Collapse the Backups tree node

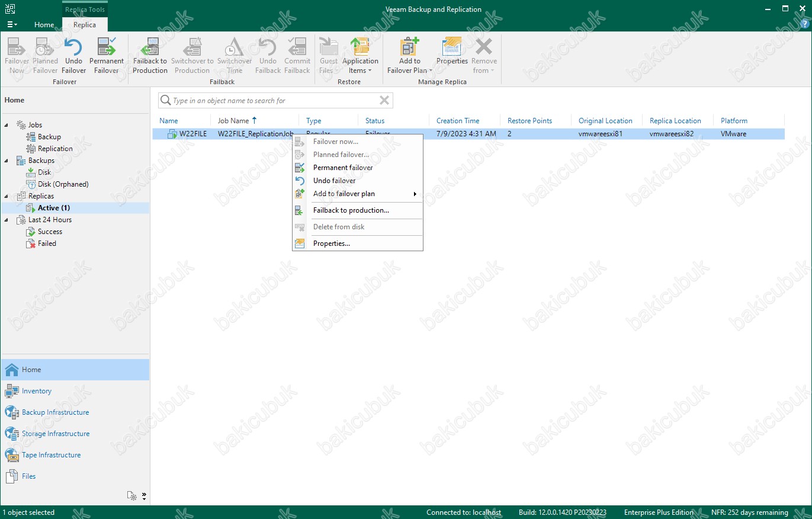7,161
